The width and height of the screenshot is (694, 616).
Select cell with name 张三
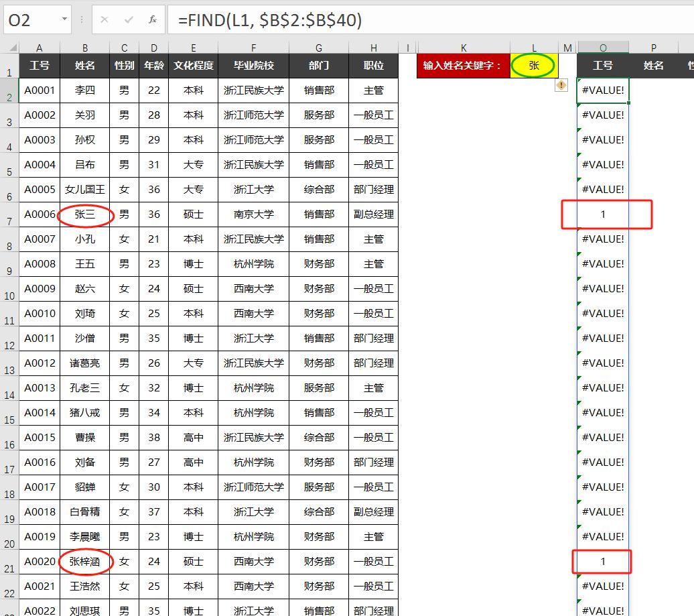pos(84,214)
